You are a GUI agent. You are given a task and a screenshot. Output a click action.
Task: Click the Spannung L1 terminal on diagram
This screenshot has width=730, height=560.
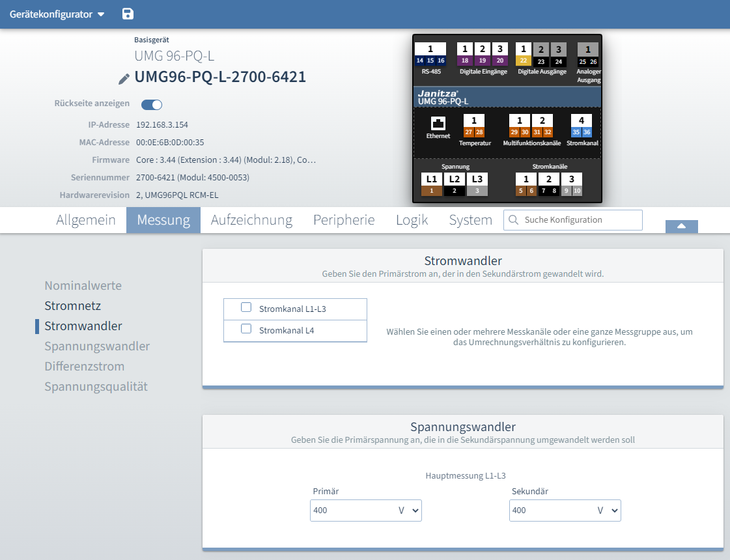click(431, 184)
